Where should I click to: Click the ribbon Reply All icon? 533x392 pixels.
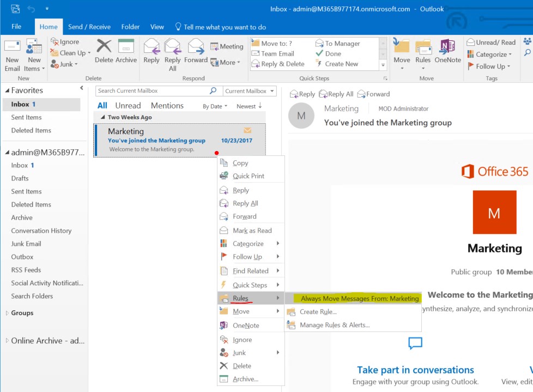coord(172,46)
